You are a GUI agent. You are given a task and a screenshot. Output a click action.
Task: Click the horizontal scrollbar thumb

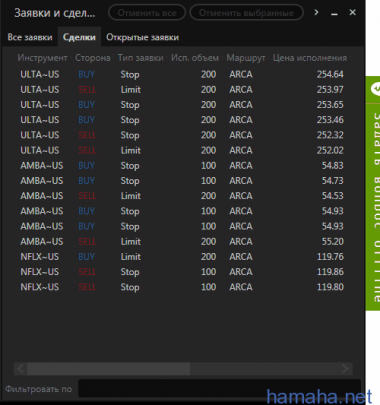tap(109, 369)
